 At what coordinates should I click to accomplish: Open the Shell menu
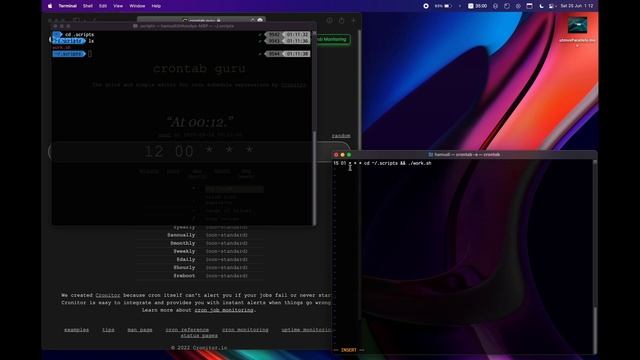88,6
